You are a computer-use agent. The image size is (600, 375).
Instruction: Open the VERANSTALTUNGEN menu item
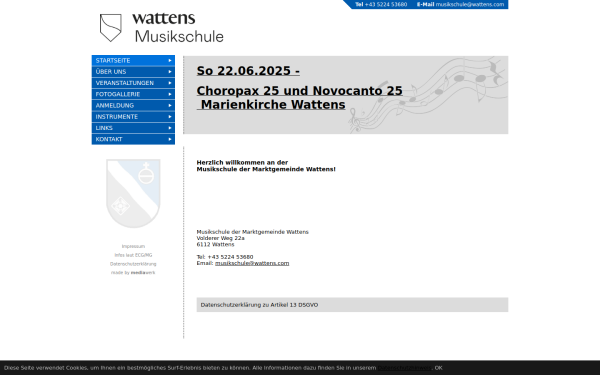pos(133,83)
